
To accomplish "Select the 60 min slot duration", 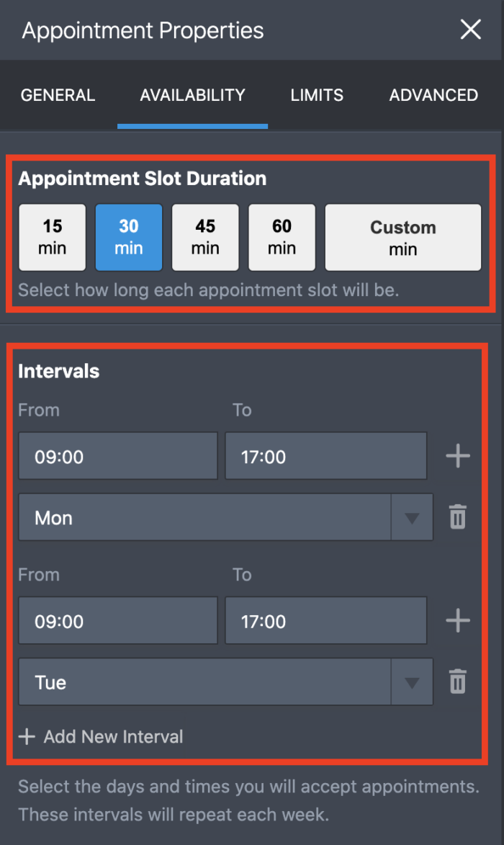I will (x=282, y=237).
